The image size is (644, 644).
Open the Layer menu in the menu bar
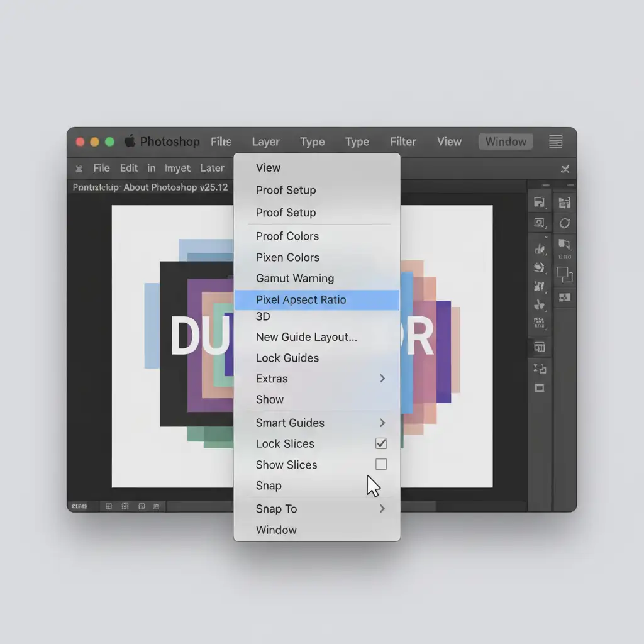[x=265, y=142]
